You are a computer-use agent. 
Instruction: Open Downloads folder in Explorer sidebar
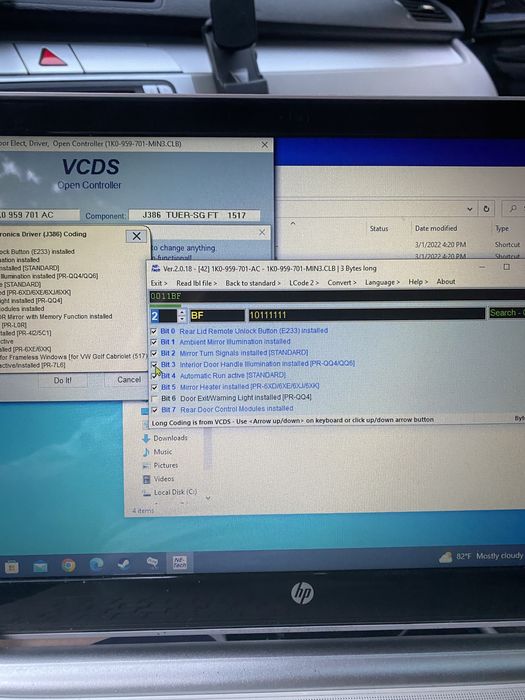[x=165, y=438]
